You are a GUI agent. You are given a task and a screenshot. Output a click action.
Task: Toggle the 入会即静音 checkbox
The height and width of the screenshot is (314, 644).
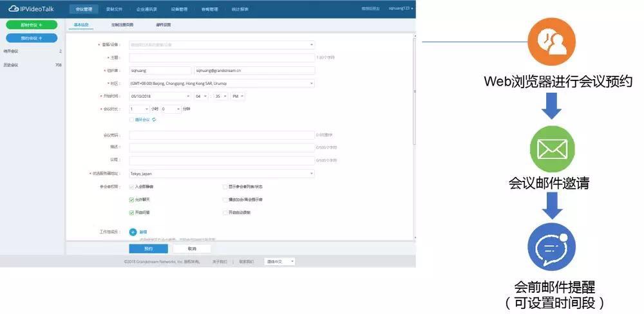pos(131,187)
